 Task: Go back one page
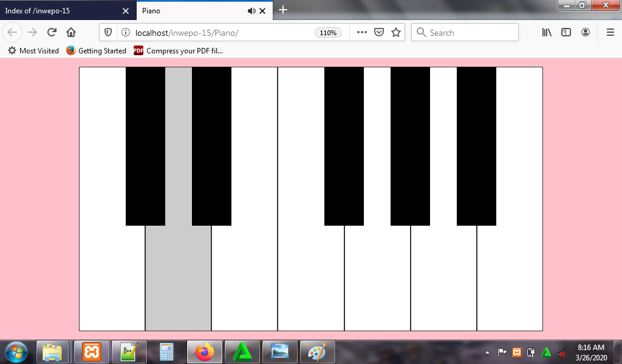tap(12, 32)
